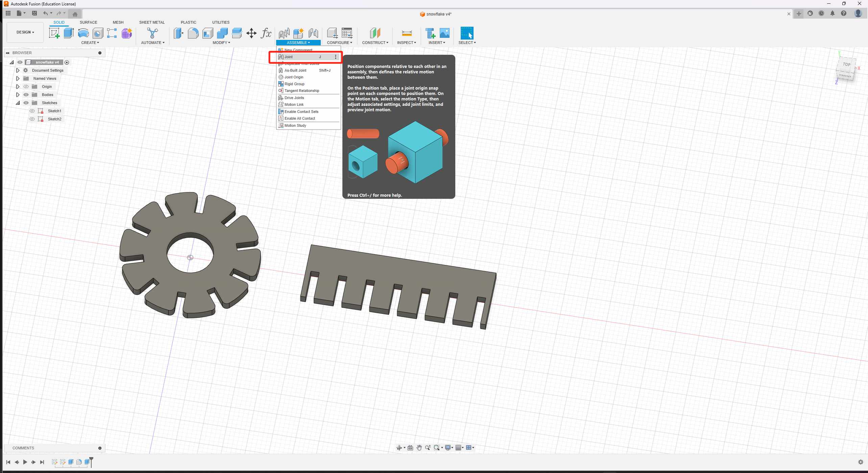Open the MODIFY dropdown menu
The image size is (868, 473).
point(221,43)
